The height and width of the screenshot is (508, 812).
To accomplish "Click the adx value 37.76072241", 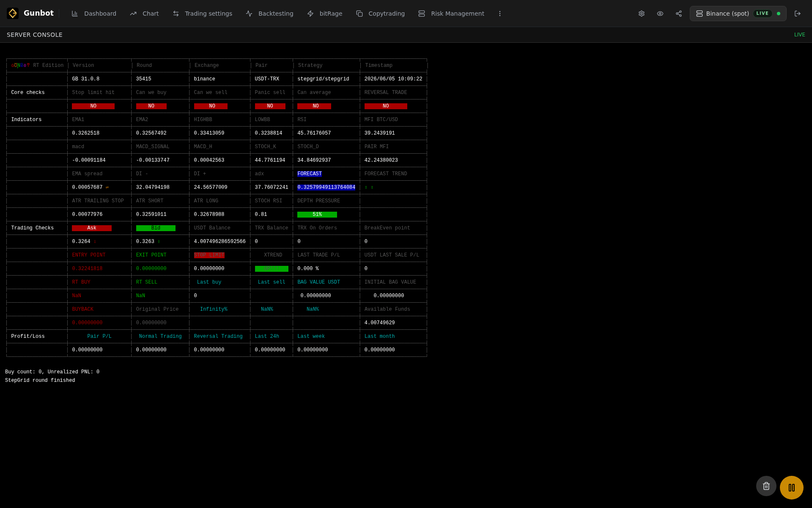I will pos(272,188).
